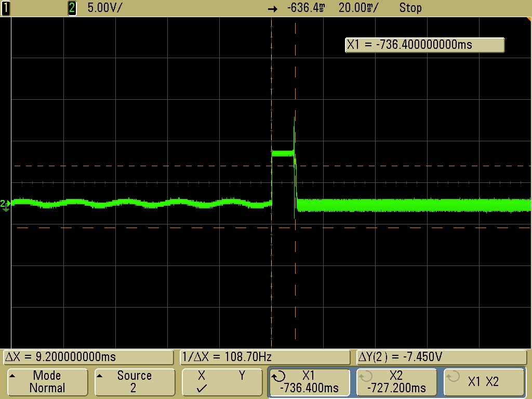Click the up arrow on Mode softkey
The width and height of the screenshot is (532, 399).
click(x=12, y=376)
